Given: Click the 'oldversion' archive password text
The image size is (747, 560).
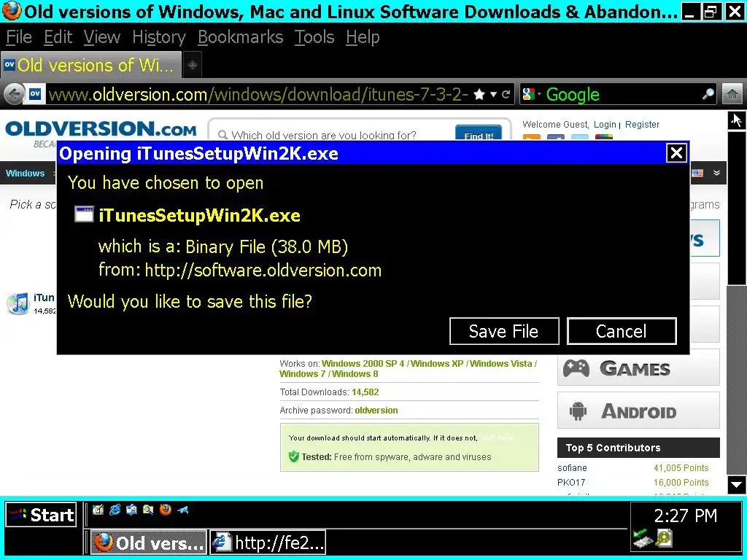Looking at the screenshot, I should (376, 410).
